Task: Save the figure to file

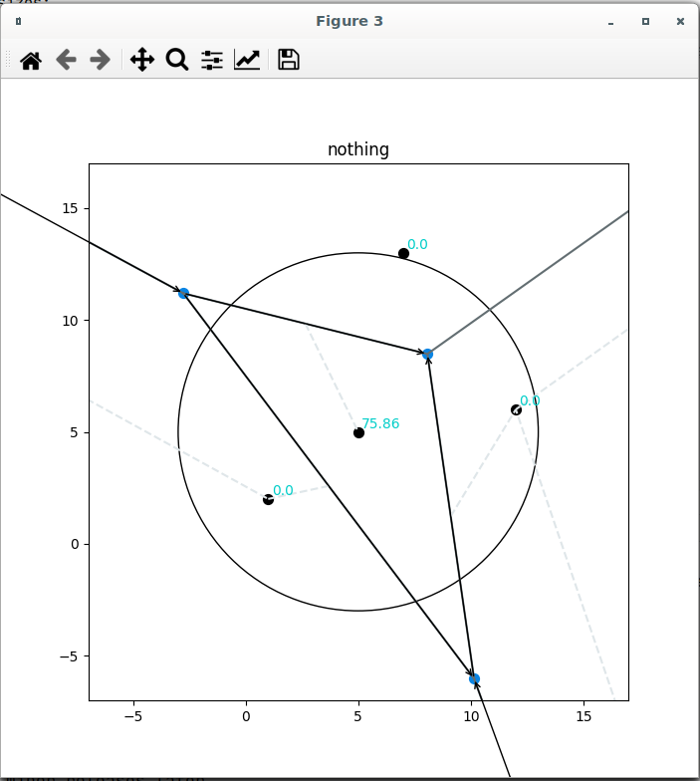Action: tap(289, 60)
